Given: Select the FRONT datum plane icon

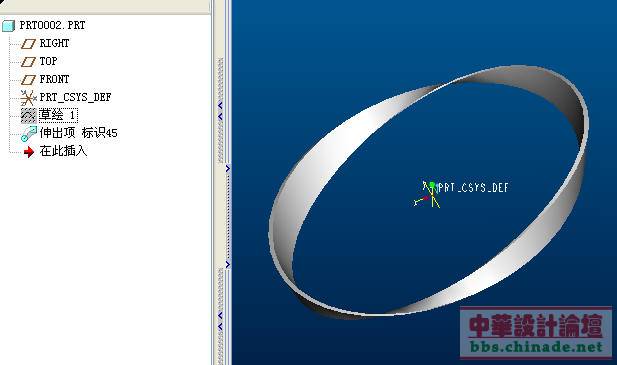Looking at the screenshot, I should [x=28, y=80].
